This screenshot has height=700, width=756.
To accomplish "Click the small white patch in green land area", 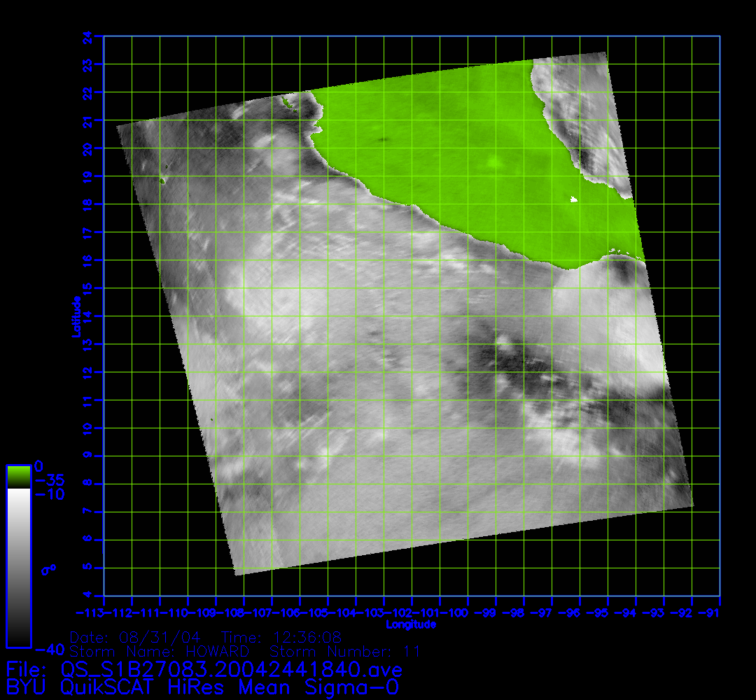I will coord(574,200).
